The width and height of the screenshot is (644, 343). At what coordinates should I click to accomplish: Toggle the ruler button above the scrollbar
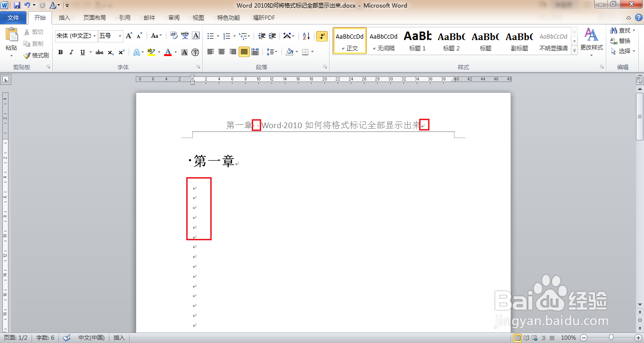(x=640, y=81)
